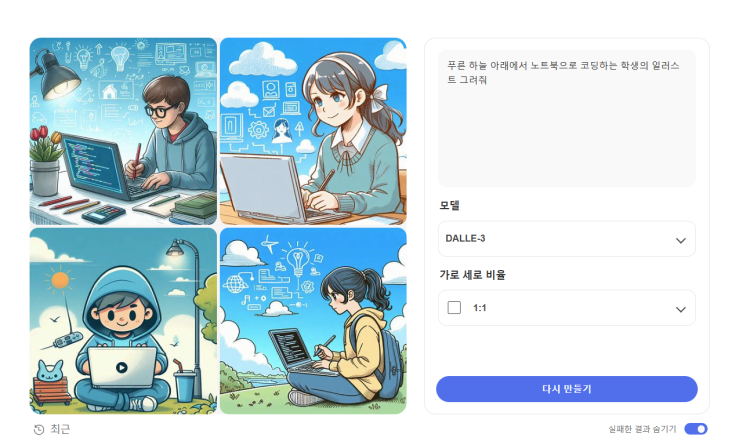Expand the 1:1 aspect ratio selector

[567, 308]
